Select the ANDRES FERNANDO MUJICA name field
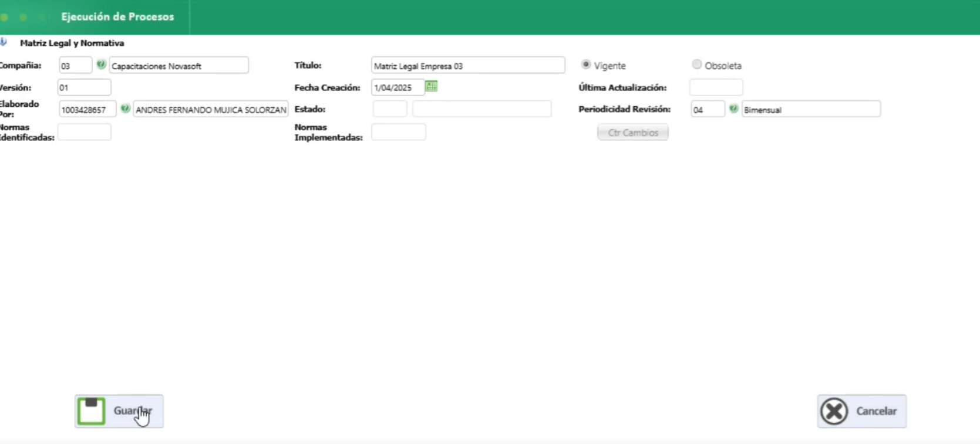Viewport: 980px width, 444px height. tap(211, 109)
